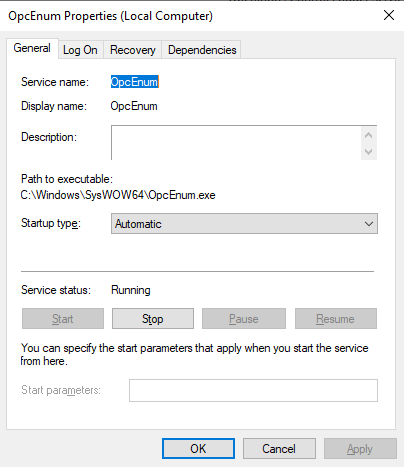The image size is (404, 467).
Task: Open the Startup type combo box
Action: pos(244,224)
